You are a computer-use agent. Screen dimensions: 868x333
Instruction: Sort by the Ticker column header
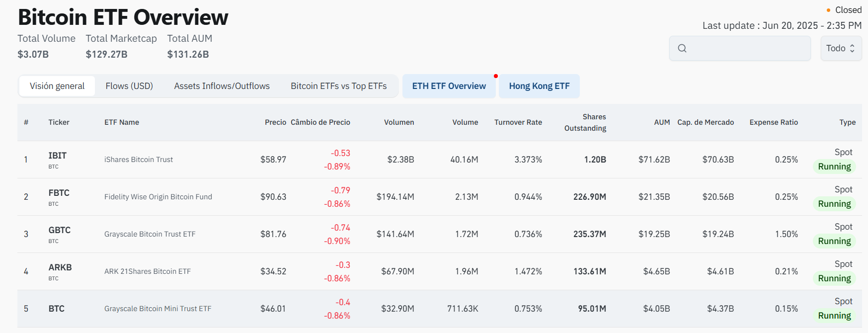click(59, 122)
